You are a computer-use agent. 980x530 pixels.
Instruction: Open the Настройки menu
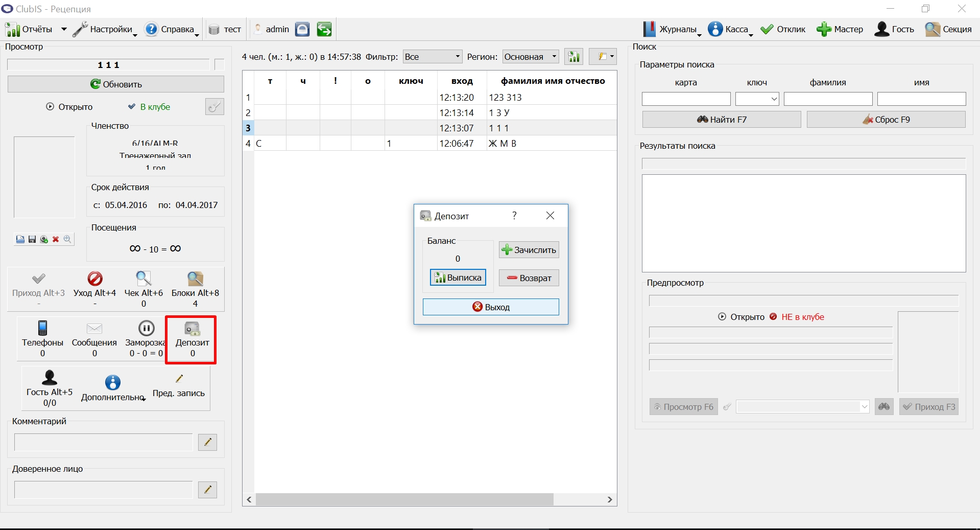pos(105,29)
